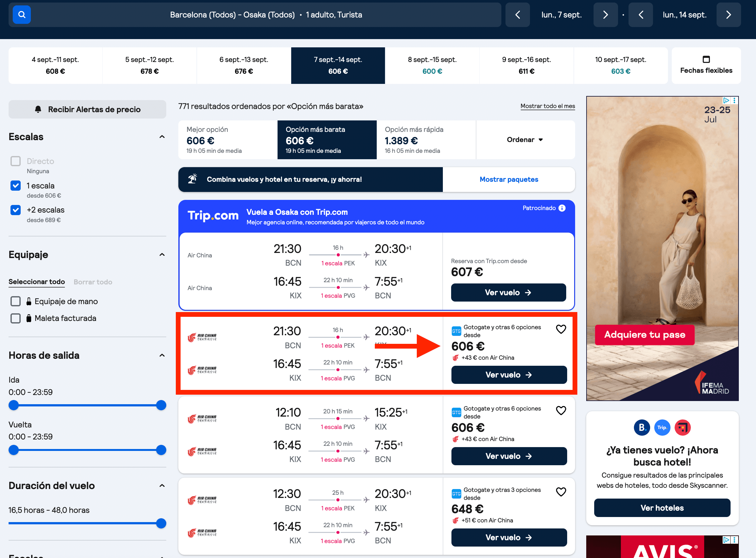Click the bell icon in price alerts

pyautogui.click(x=38, y=109)
